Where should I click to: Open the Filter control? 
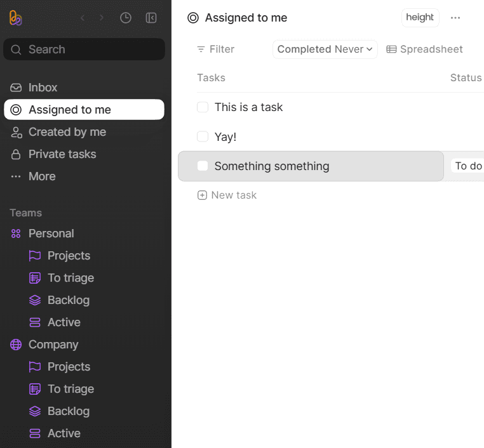216,49
